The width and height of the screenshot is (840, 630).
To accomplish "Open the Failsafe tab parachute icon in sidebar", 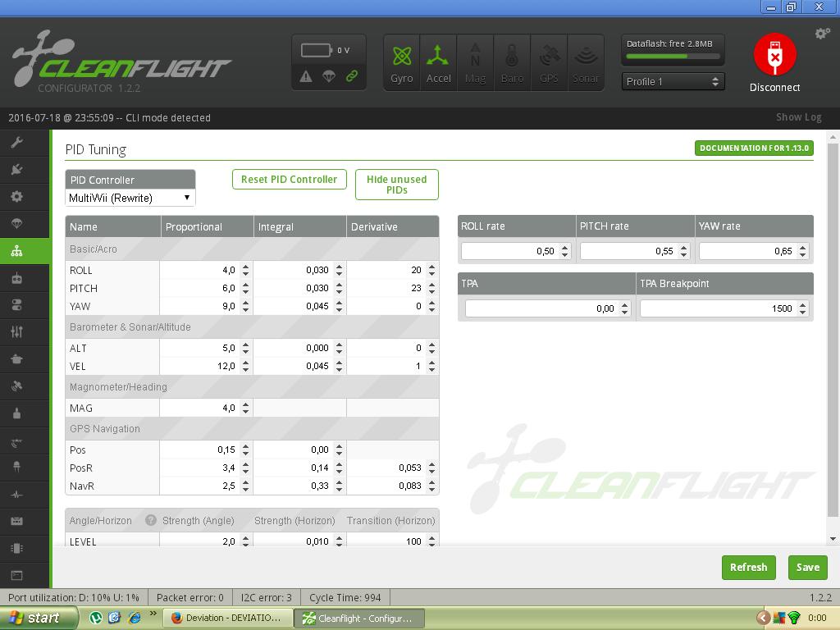I will click(x=16, y=223).
